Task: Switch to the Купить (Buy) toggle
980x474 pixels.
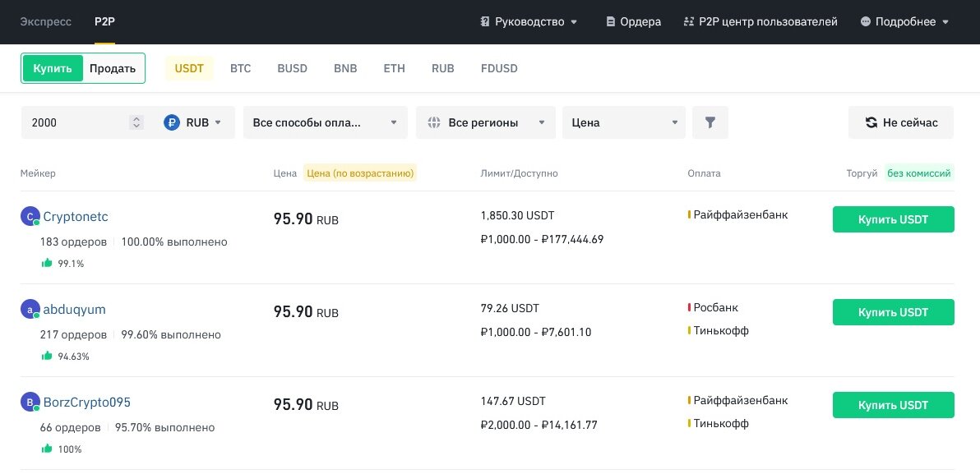Action: (53, 68)
